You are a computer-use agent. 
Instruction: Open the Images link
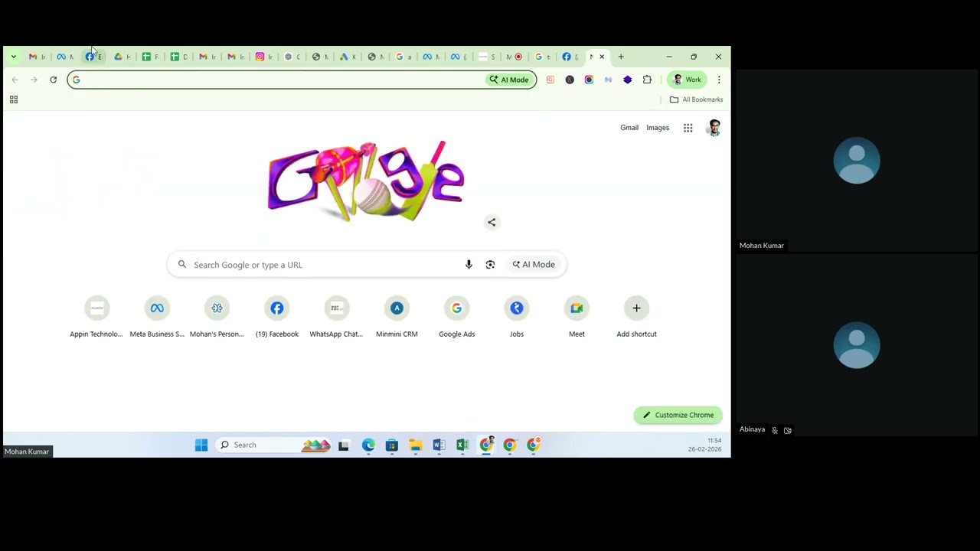coord(658,128)
